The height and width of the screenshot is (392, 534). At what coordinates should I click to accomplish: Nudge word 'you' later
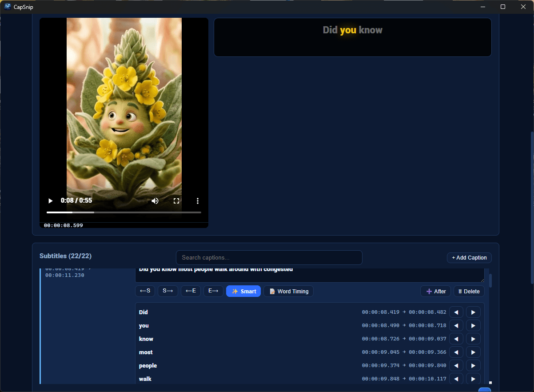[x=473, y=326]
